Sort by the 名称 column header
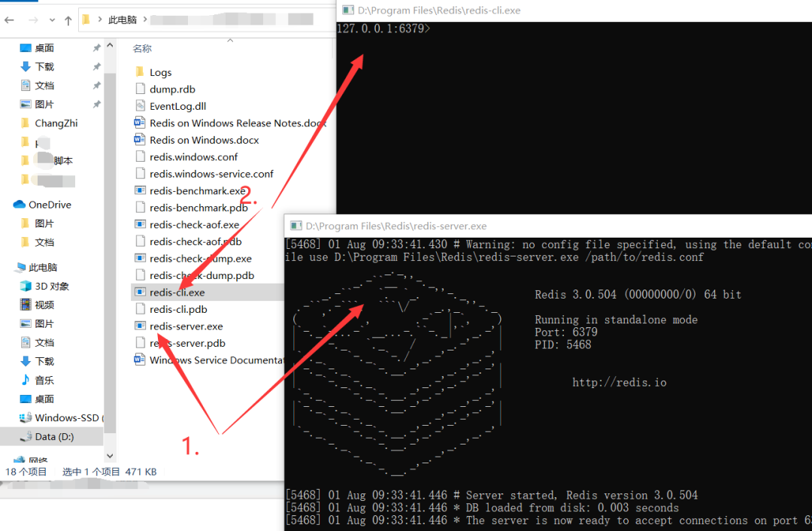Screen dimensions: 812x531 pyautogui.click(x=142, y=49)
